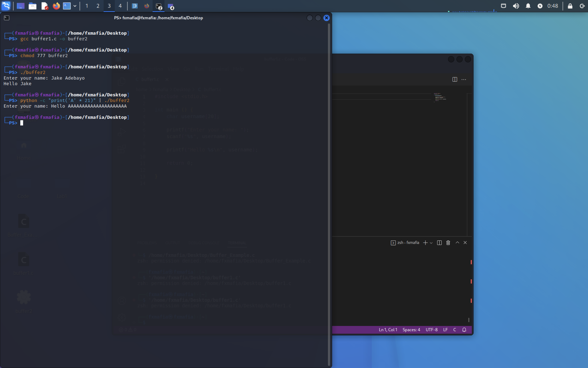The height and width of the screenshot is (368, 588).
Task: Click the 'gcc buffer1.c -o buffer2' command line
Action: 54,39
